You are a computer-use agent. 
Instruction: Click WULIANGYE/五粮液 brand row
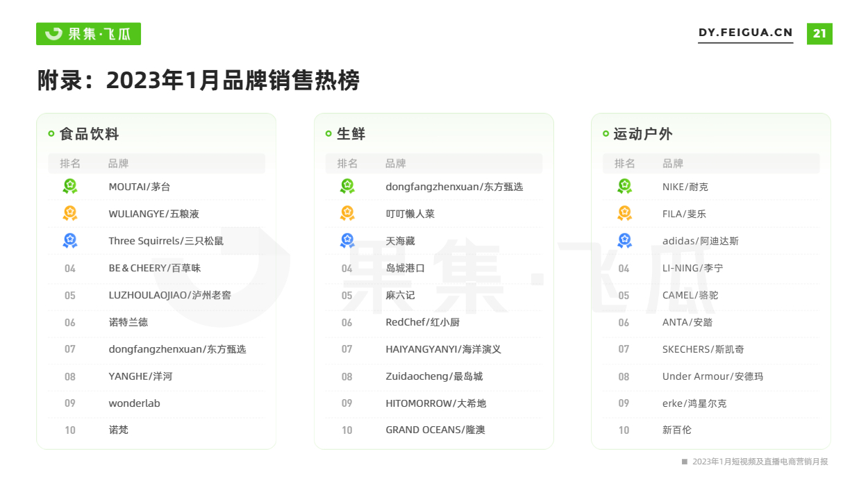click(x=157, y=214)
